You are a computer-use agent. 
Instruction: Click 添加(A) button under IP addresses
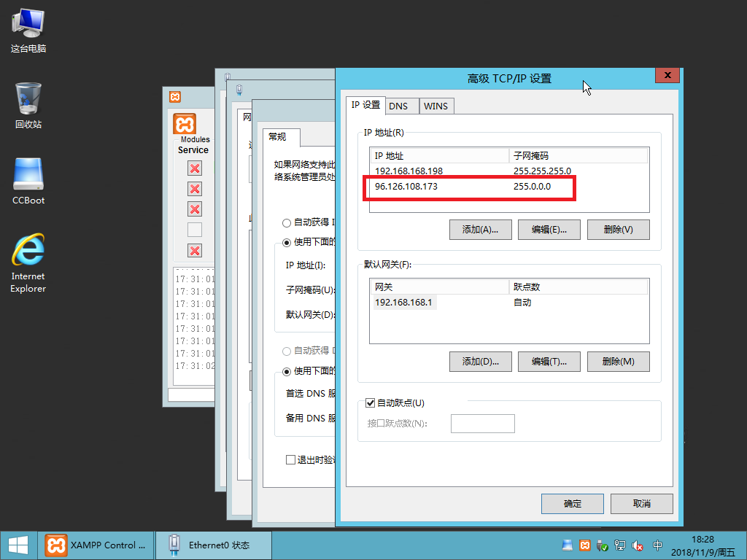pos(480,229)
